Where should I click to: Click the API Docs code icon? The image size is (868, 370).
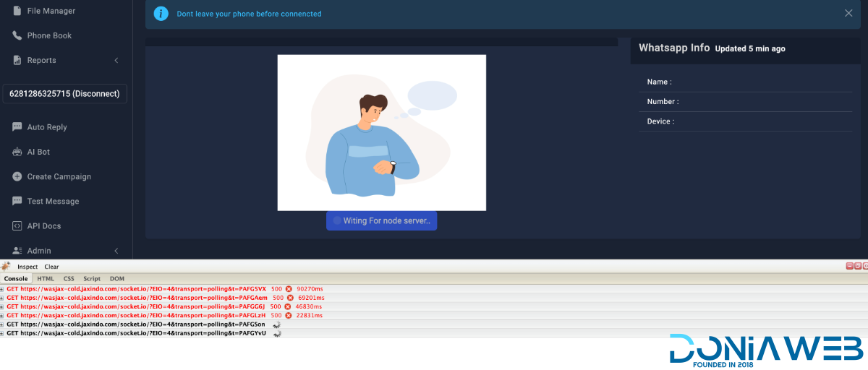pos(17,226)
